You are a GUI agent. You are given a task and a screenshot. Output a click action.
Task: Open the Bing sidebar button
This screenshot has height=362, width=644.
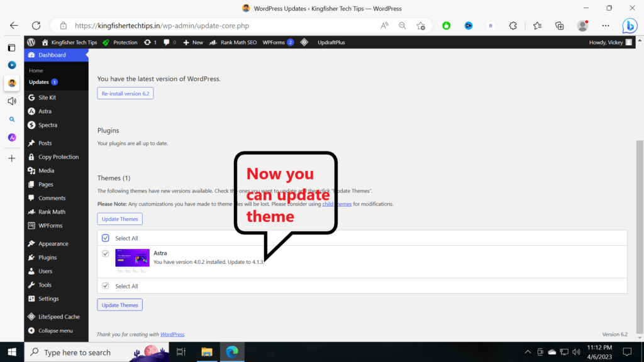(x=629, y=25)
